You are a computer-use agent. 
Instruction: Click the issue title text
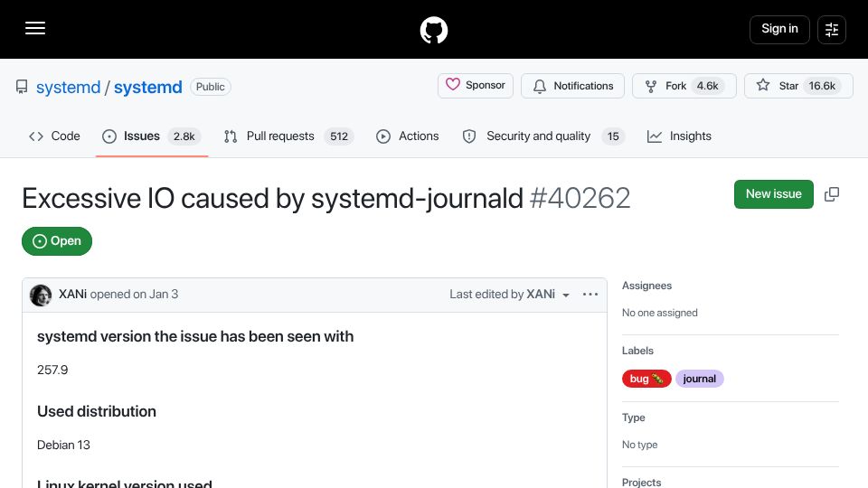(272, 198)
